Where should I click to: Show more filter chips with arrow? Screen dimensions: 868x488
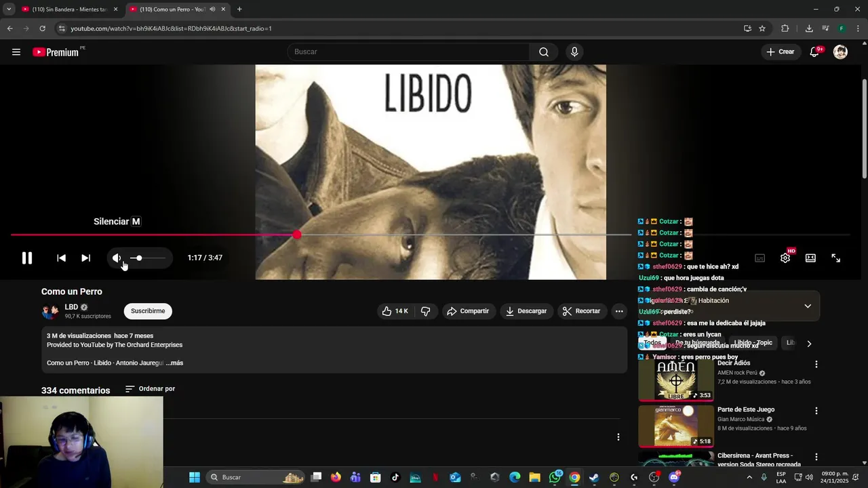[x=809, y=344]
